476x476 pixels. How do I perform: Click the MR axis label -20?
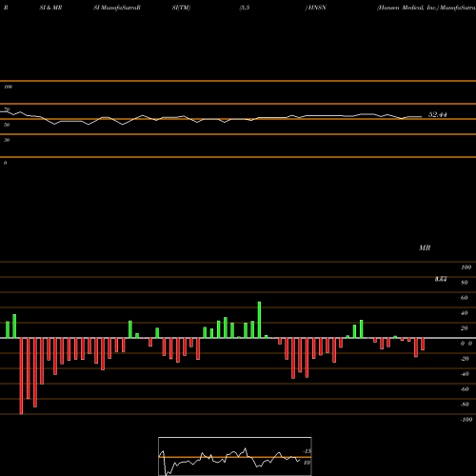tap(465, 359)
